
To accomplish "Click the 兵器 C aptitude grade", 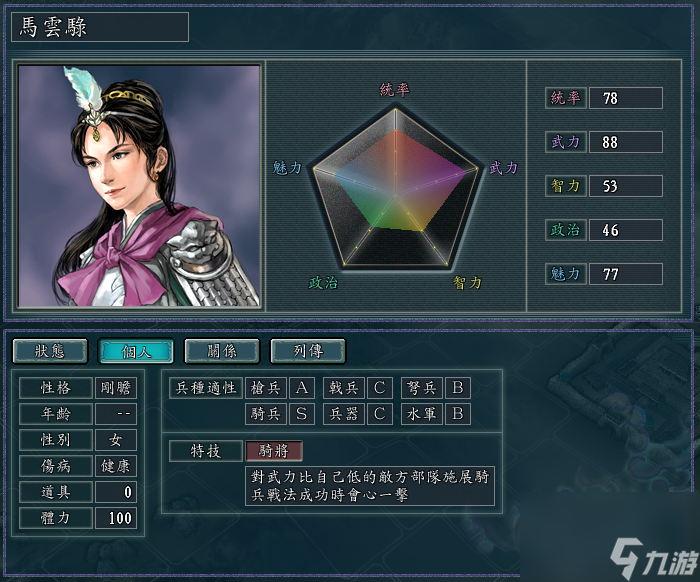I will pos(379,414).
